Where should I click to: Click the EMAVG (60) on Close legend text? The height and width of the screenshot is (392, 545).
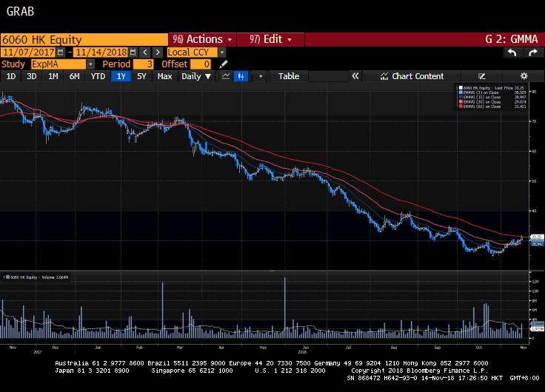point(482,107)
